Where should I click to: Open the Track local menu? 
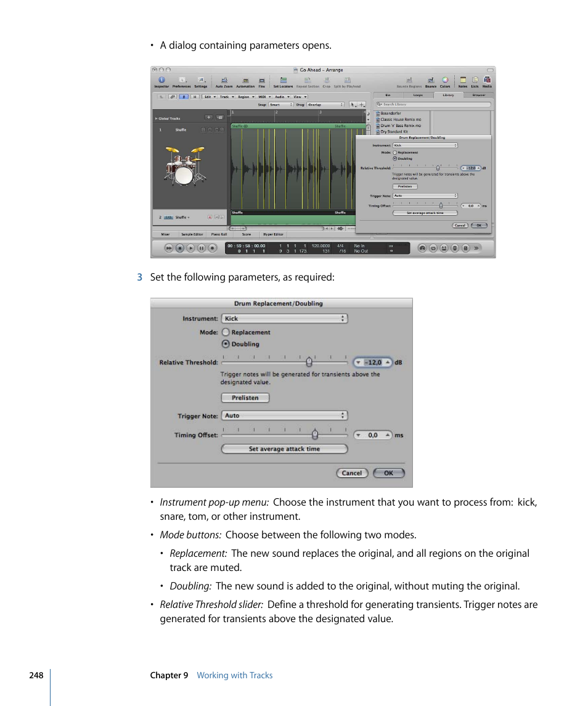point(227,97)
